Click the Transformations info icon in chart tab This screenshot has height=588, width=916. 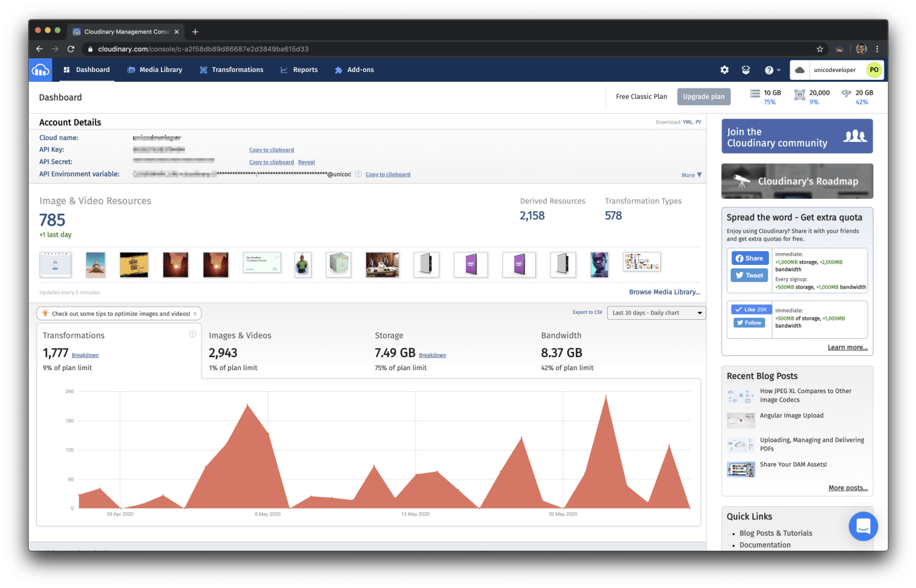[193, 334]
